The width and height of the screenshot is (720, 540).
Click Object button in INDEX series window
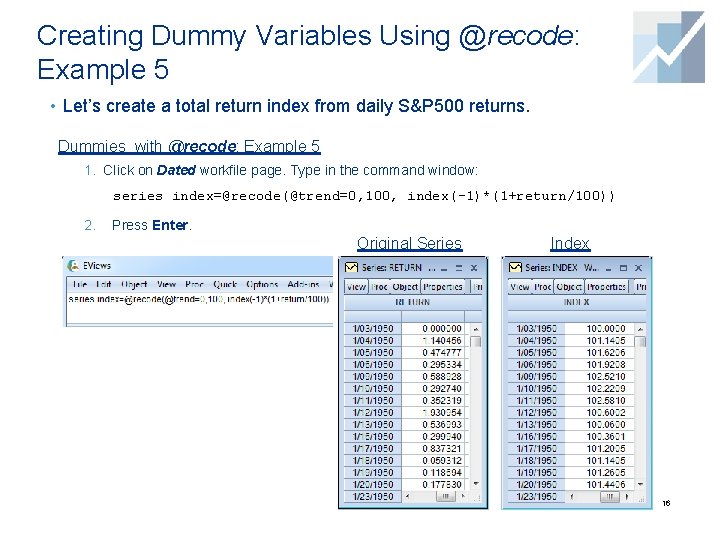(569, 287)
